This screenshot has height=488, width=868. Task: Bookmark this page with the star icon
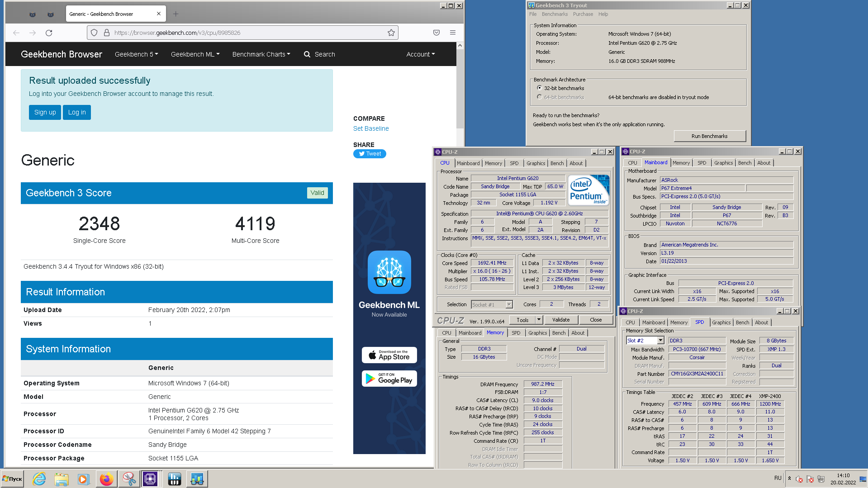[x=391, y=33]
